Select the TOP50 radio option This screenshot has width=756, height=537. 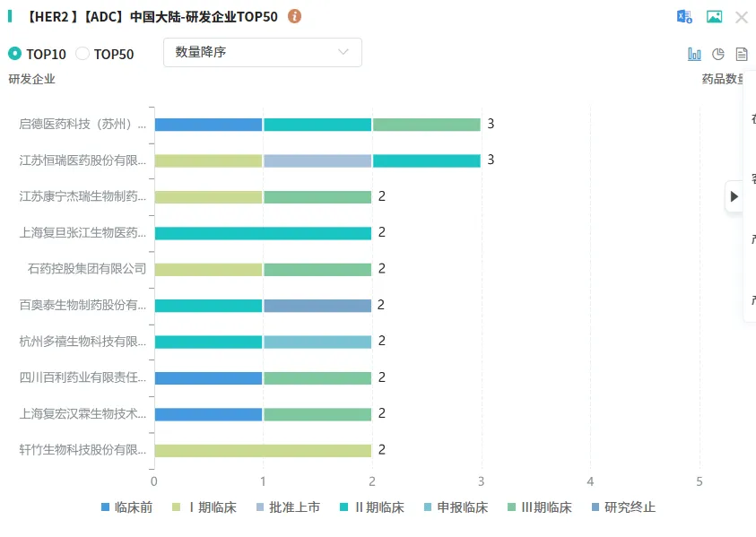tap(83, 54)
